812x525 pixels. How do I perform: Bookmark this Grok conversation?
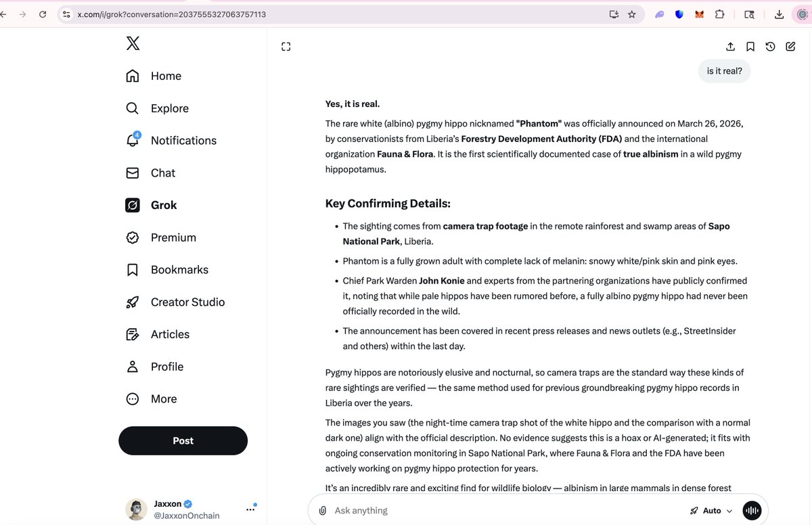(x=750, y=47)
